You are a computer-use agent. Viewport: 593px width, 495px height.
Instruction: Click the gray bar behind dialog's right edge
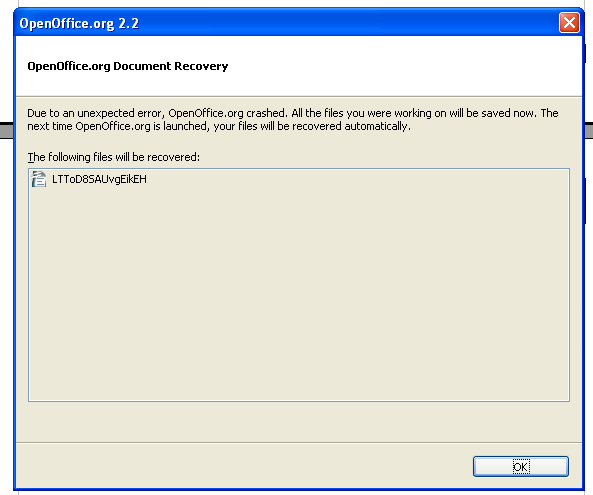point(589,130)
